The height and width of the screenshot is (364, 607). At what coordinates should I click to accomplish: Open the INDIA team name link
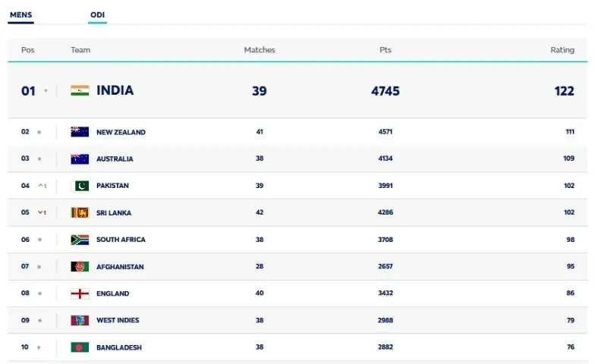pos(115,91)
